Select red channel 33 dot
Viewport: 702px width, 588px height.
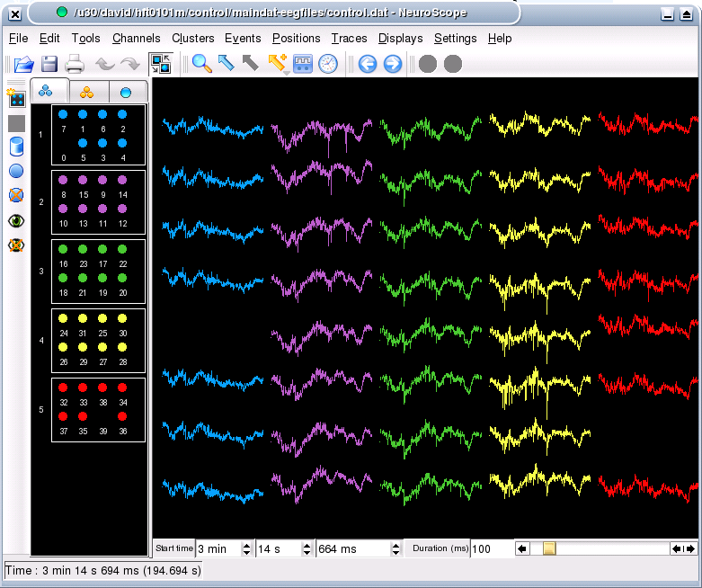(x=83, y=388)
